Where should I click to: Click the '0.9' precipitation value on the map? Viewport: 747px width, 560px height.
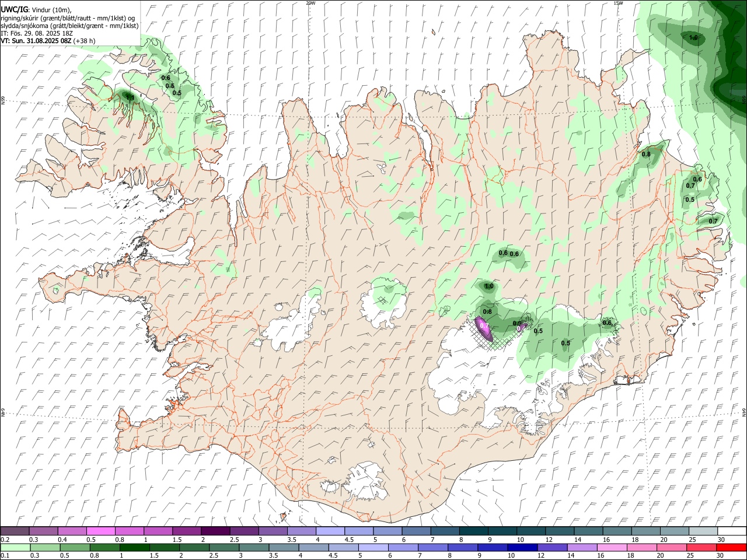pos(517,323)
